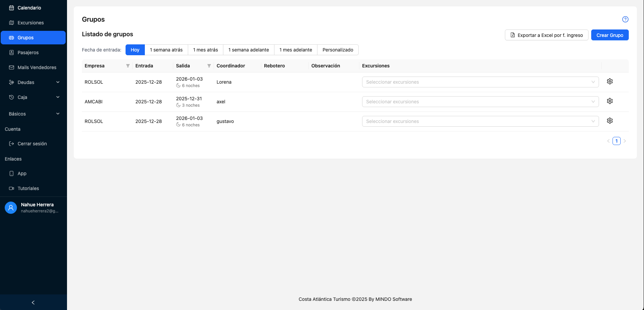Viewport: 644px width, 310px height.
Task: Go to Pasajeros in the sidebar
Action: (x=28, y=53)
